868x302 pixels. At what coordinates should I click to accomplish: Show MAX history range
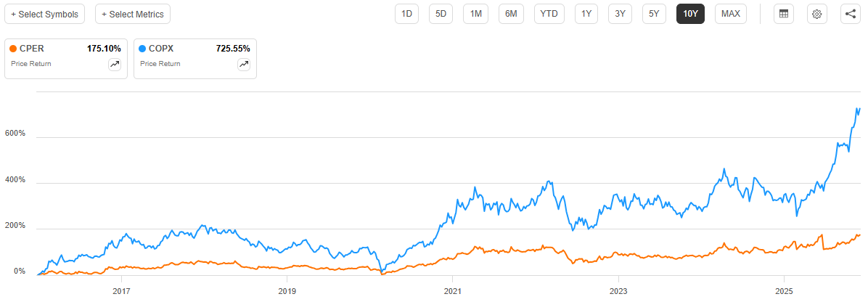731,14
